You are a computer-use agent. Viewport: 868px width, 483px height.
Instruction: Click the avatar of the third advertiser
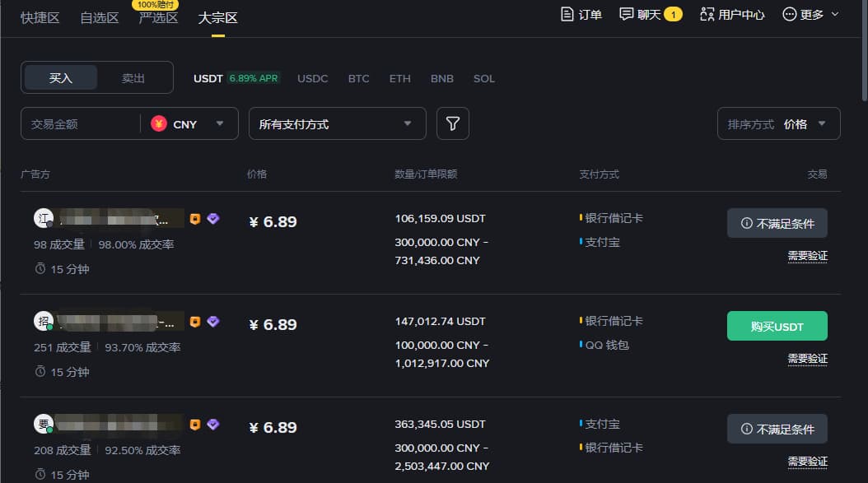(x=43, y=424)
